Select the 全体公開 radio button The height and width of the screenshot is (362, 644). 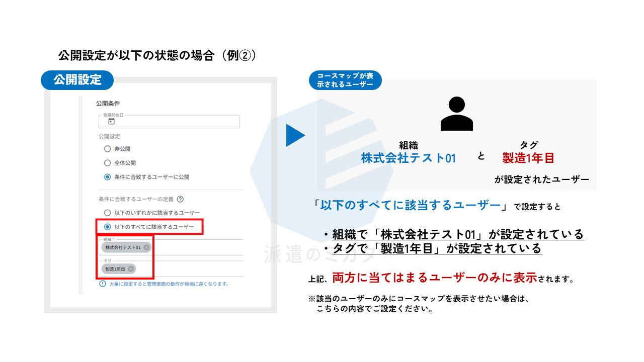coord(107,163)
